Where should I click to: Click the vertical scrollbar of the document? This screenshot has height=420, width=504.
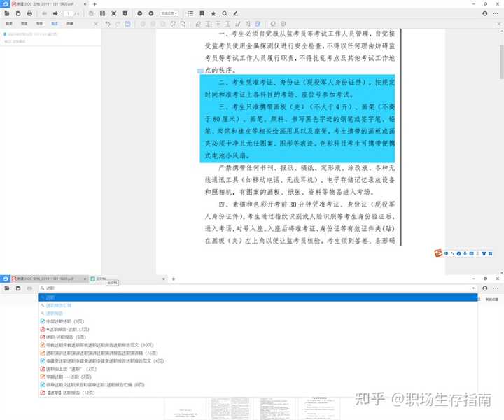[501, 62]
